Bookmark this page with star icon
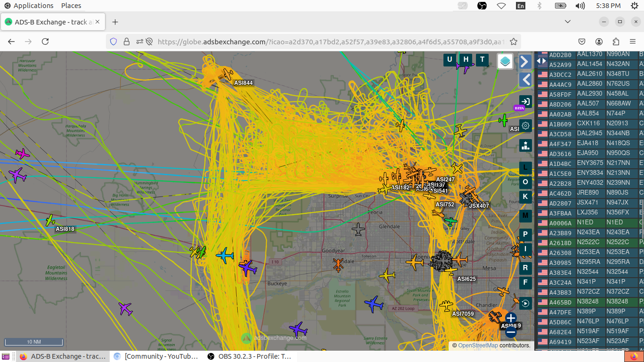 coord(514,41)
